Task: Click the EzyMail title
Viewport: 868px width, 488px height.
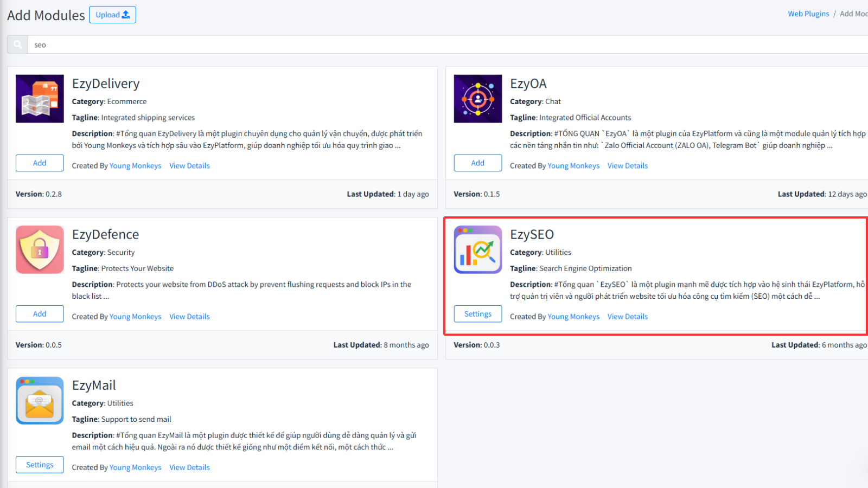Action: click(94, 385)
